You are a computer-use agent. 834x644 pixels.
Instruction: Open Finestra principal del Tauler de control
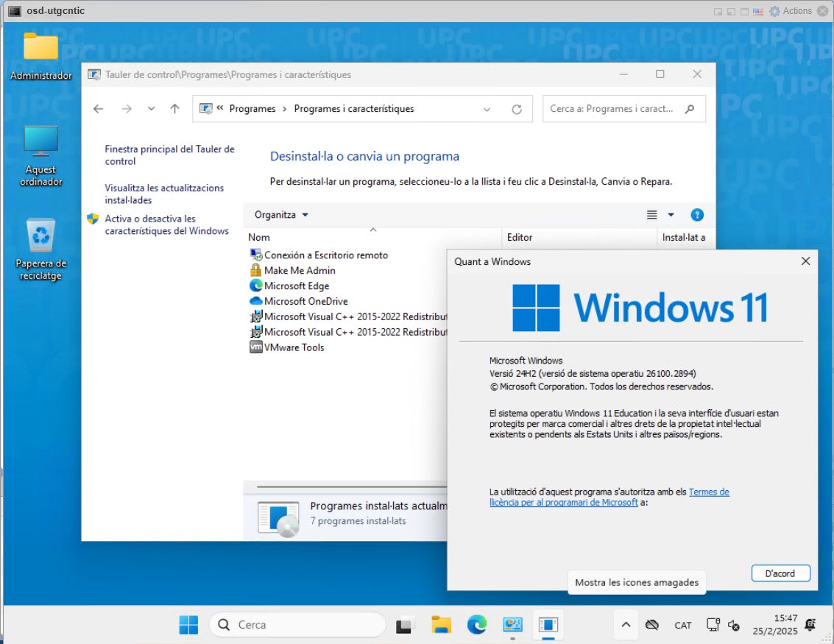tap(170, 155)
